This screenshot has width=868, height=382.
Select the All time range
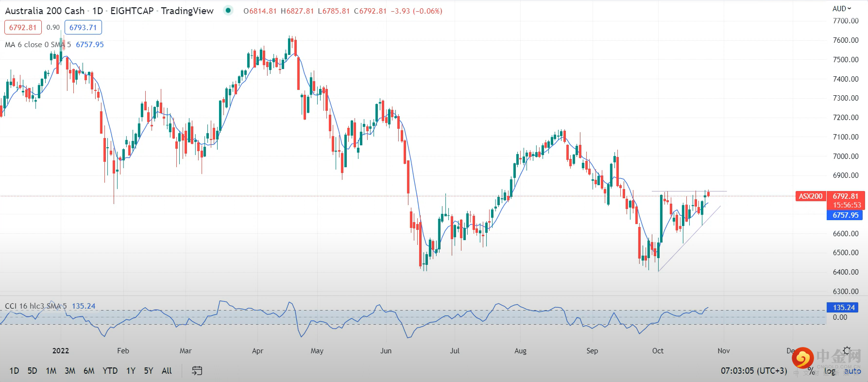click(167, 371)
